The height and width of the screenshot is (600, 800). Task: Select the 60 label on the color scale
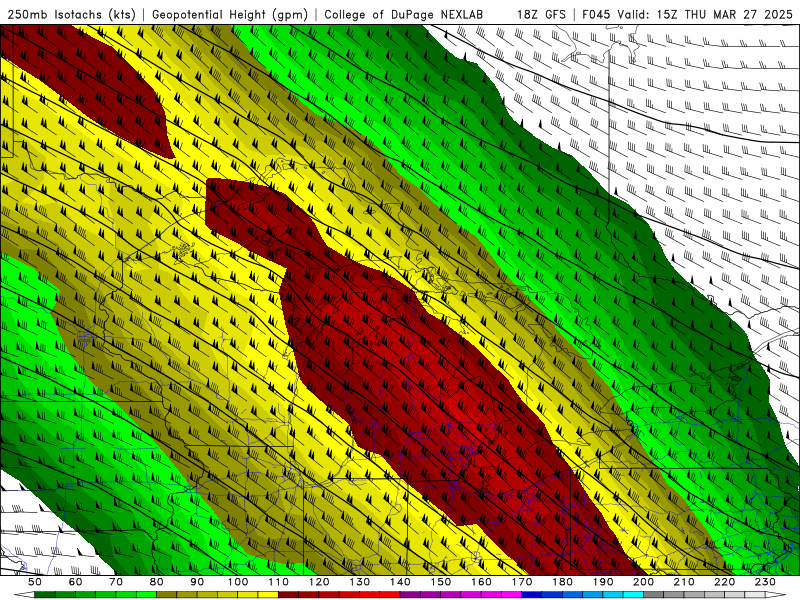pos(76,582)
